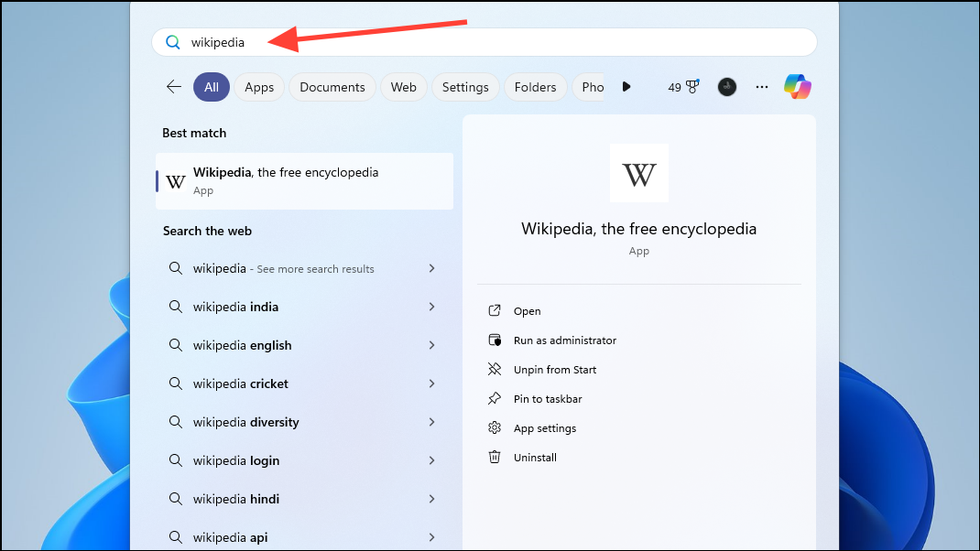Select the All filter tab
This screenshot has height=551, width=980.
coord(212,87)
